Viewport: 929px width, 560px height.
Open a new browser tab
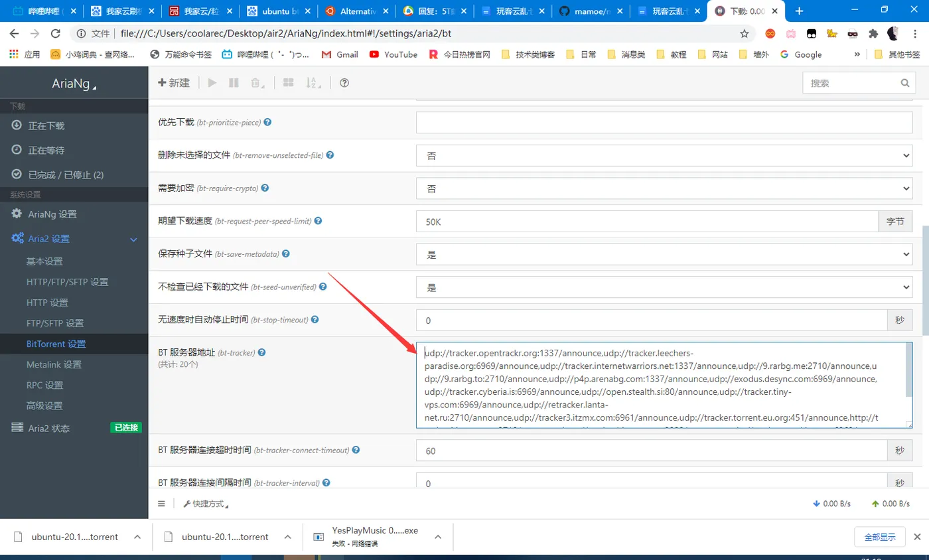800,11
